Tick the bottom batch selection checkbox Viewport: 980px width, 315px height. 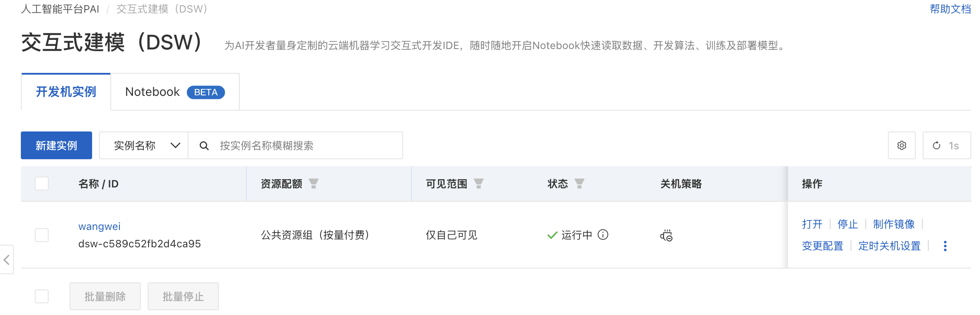tap(42, 296)
